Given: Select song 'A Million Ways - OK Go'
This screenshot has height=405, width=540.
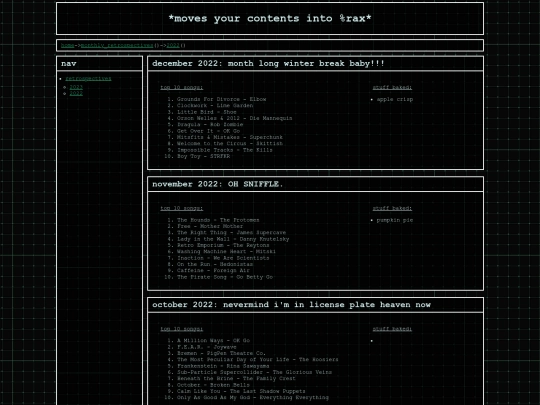Looking at the screenshot, I should (213, 341).
